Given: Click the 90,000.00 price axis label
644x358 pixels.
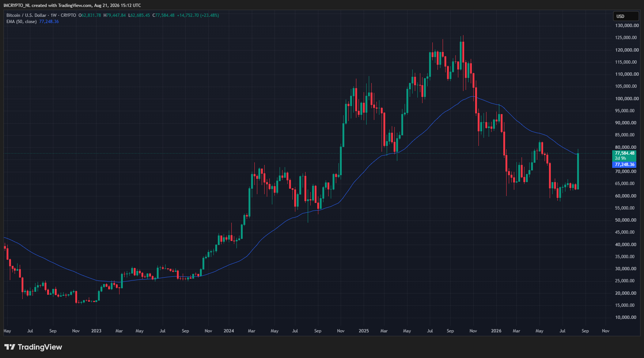Looking at the screenshot, I should [626, 123].
